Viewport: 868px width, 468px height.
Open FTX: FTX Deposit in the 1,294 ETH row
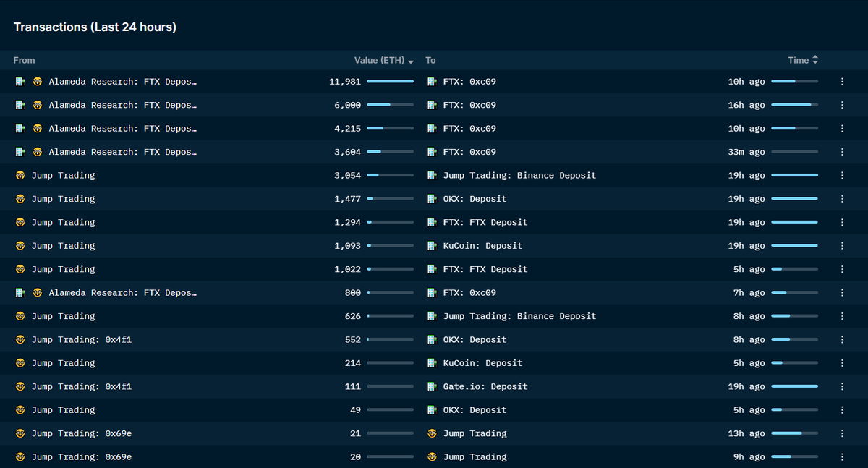(x=485, y=222)
